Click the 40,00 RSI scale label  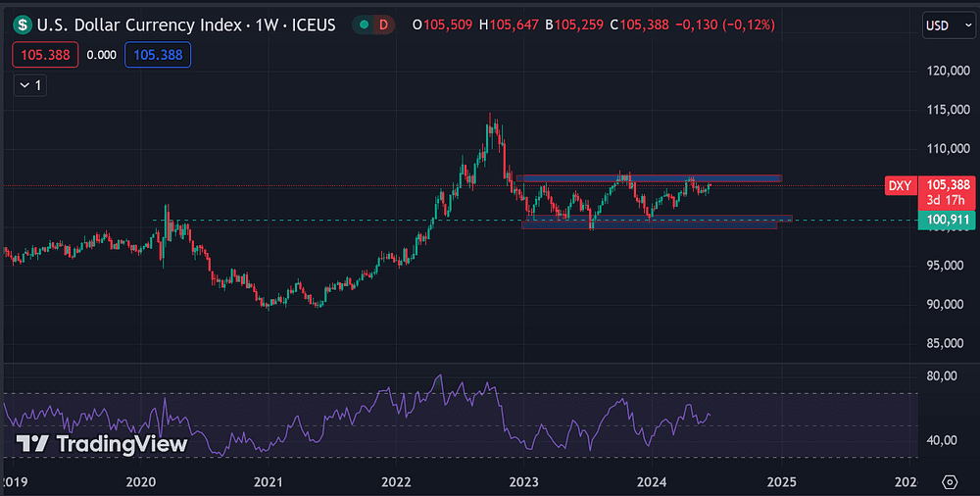click(943, 440)
